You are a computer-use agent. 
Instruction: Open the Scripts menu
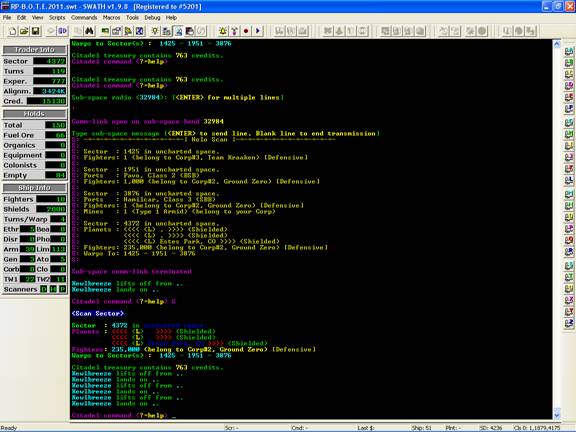click(x=57, y=17)
